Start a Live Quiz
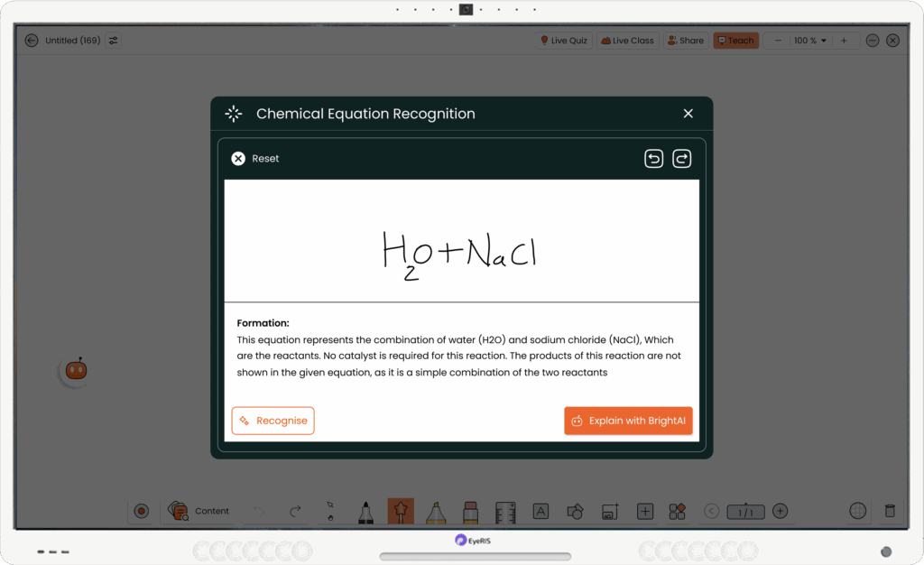Image resolution: width=924 pixels, height=565 pixels. [x=563, y=41]
